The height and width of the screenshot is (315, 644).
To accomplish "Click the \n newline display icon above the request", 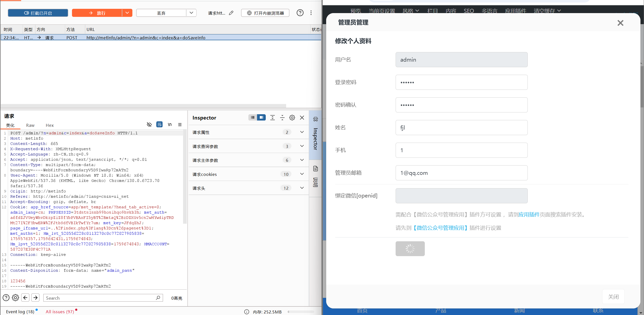I will coord(170,124).
